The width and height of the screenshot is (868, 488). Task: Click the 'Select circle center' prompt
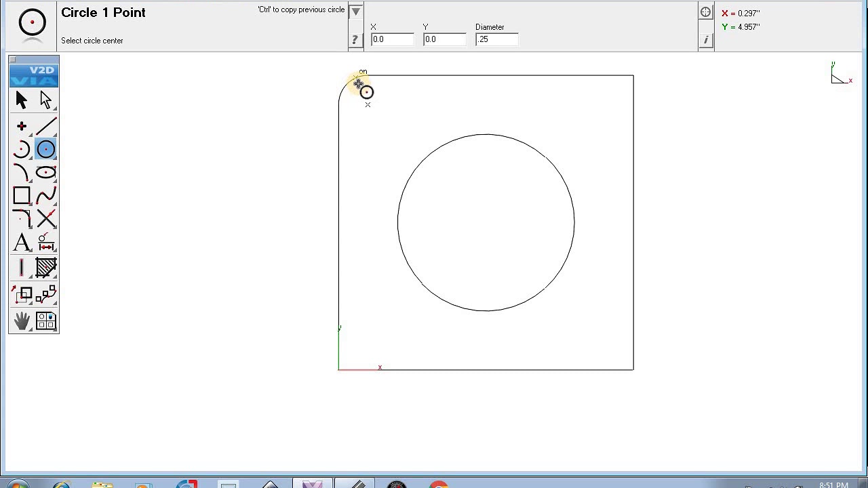click(92, 41)
